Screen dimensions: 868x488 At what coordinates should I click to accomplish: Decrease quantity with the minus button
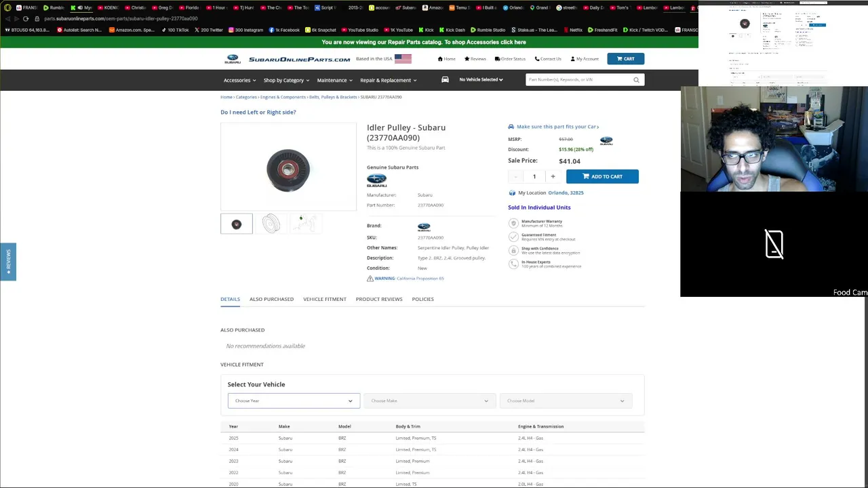pos(516,176)
